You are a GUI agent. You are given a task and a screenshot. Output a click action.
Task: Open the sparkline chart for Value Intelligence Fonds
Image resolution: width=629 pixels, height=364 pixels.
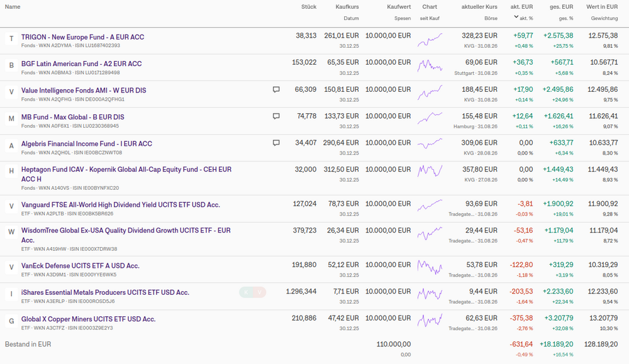point(430,92)
